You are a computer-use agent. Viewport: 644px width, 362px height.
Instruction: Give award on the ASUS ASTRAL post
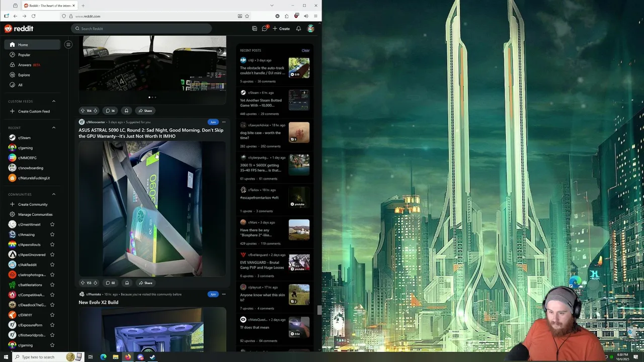pyautogui.click(x=127, y=283)
